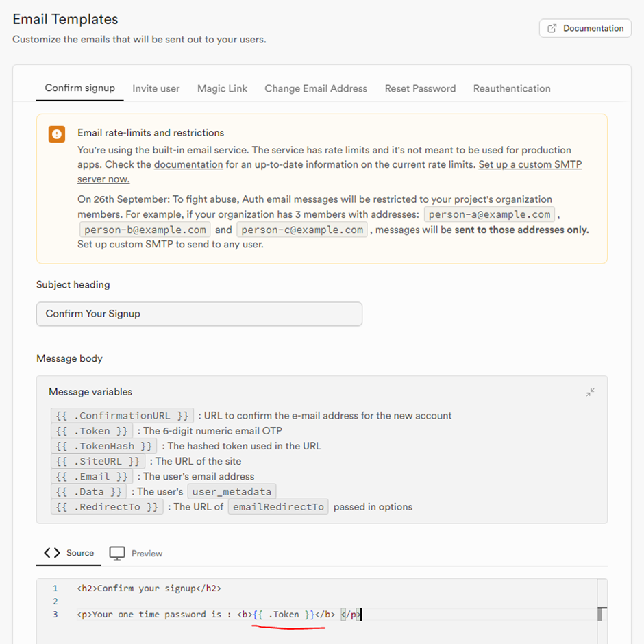Copy the {{ .ConfirmationURL }} variable chip

123,416
